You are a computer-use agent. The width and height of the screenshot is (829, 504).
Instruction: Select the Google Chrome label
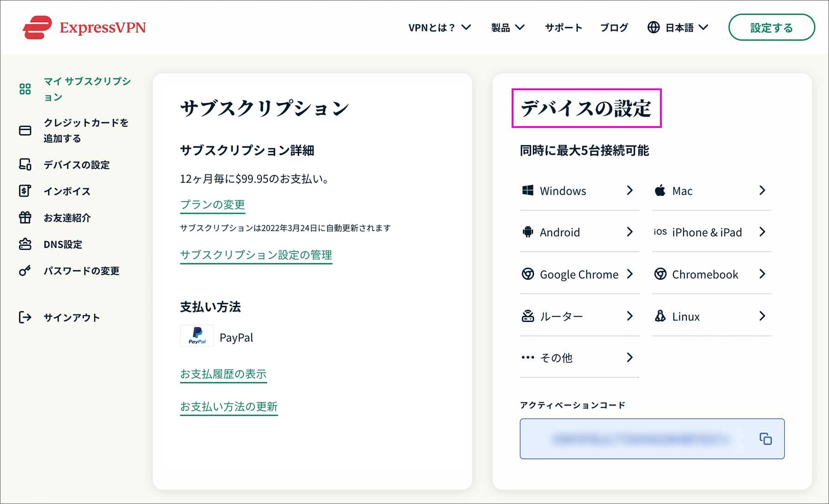pos(579,274)
